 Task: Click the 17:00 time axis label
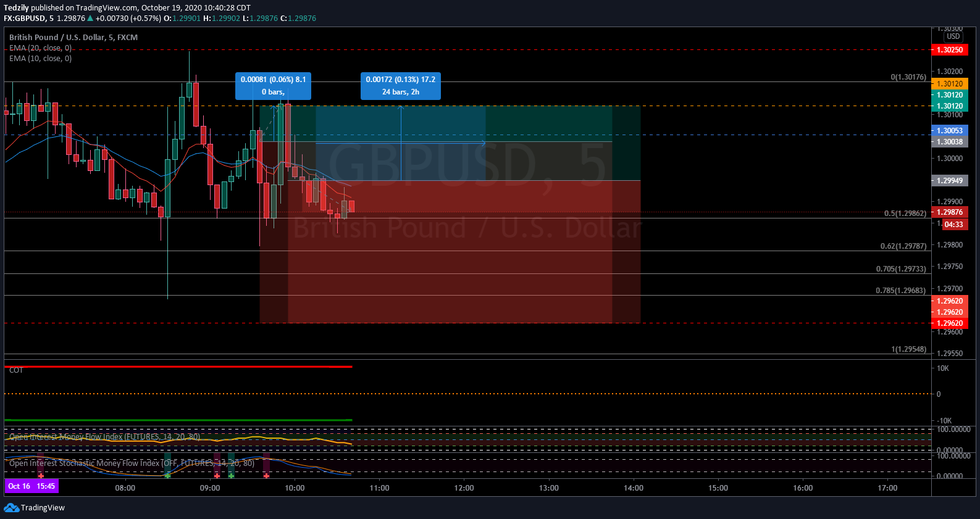[x=887, y=488]
